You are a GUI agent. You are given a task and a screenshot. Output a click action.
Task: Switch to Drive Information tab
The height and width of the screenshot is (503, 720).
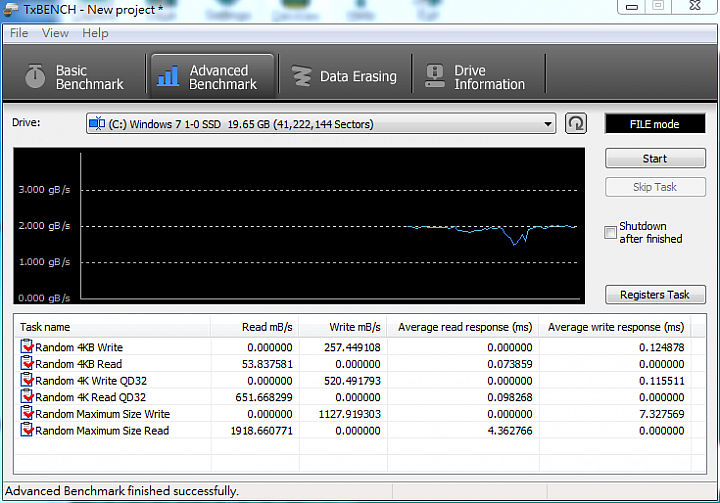point(478,76)
